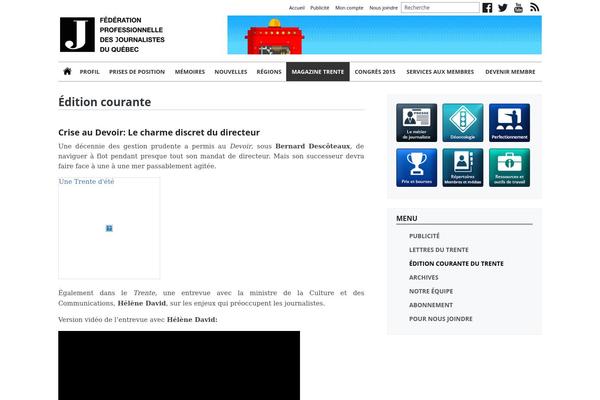Open the Déontologie traffic light tile
600x400 pixels.
click(463, 122)
